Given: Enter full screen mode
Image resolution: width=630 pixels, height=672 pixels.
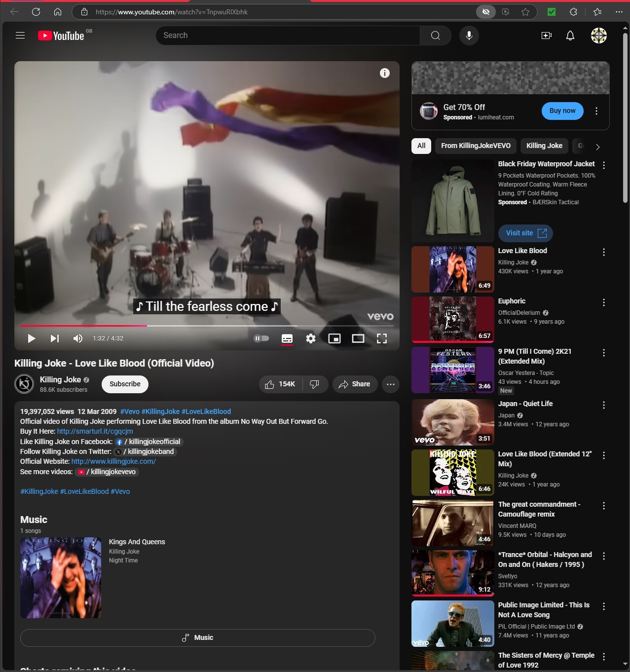Looking at the screenshot, I should tap(382, 338).
